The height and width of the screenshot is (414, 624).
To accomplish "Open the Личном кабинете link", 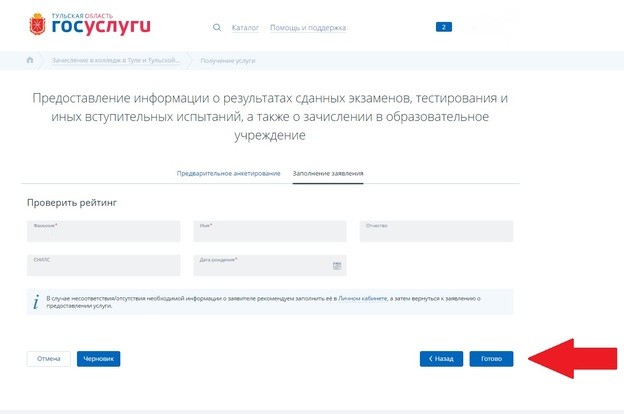I will [x=362, y=298].
